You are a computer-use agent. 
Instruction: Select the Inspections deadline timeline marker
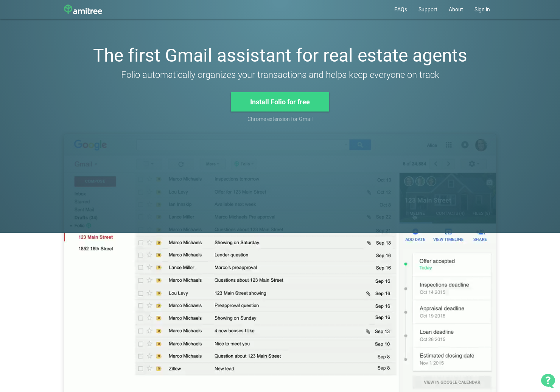(406, 289)
